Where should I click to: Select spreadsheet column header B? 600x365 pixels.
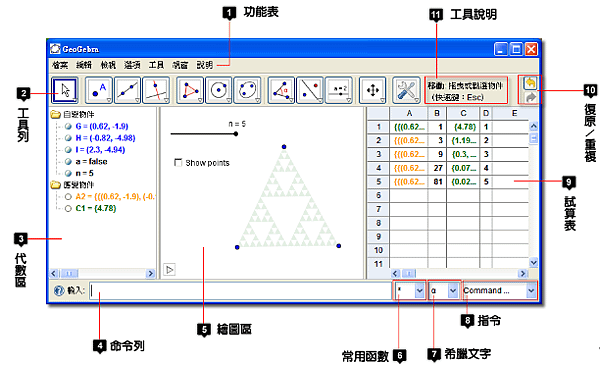[x=437, y=113]
